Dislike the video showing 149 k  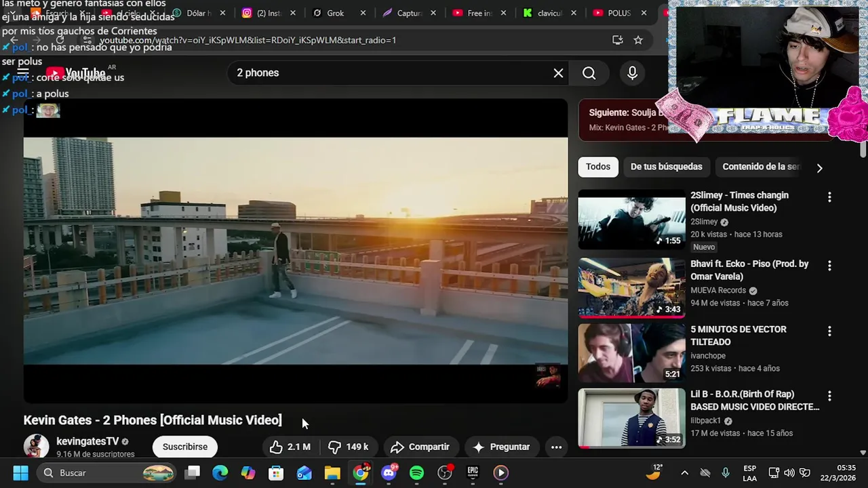(348, 447)
